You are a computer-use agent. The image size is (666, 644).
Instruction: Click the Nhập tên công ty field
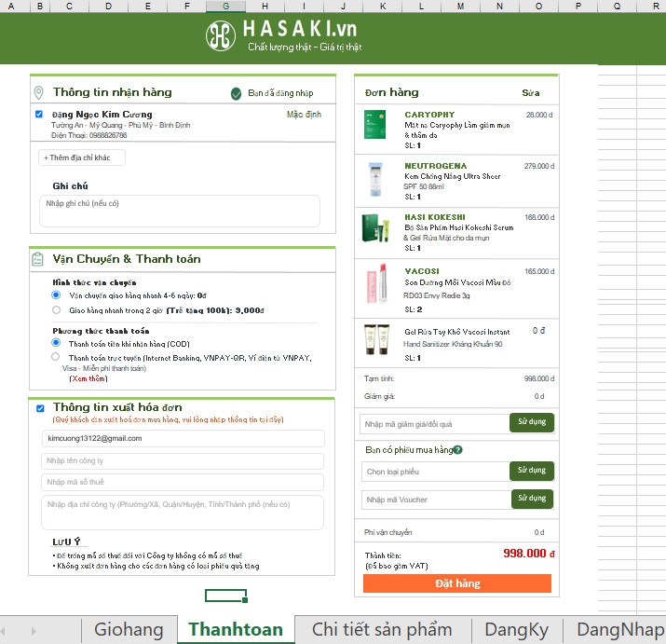coord(183,460)
